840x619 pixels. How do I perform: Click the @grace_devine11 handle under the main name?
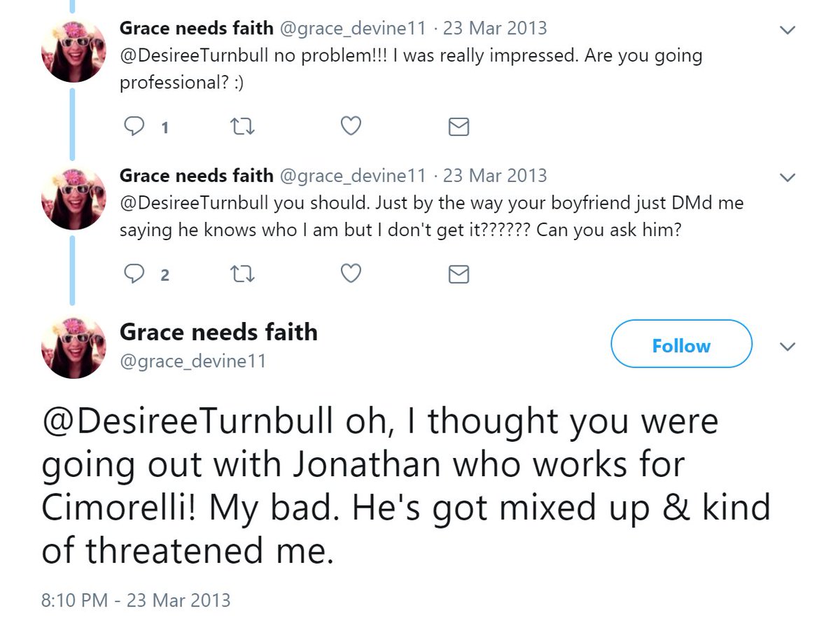[x=192, y=361]
